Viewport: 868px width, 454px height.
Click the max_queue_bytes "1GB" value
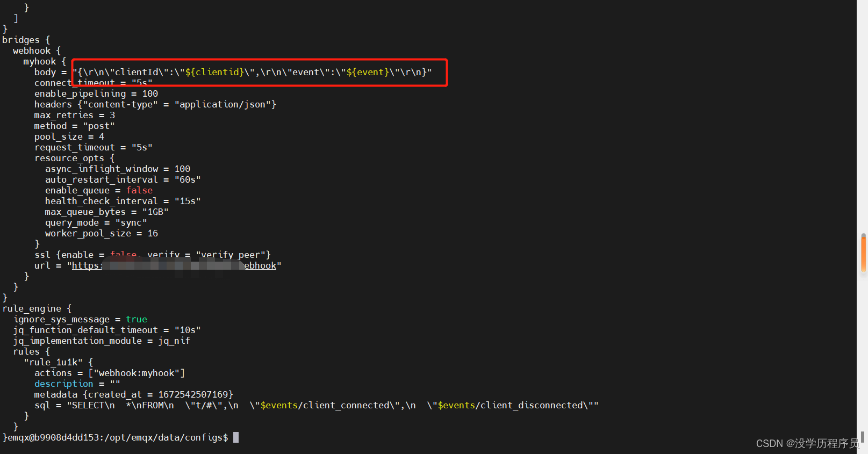click(155, 212)
